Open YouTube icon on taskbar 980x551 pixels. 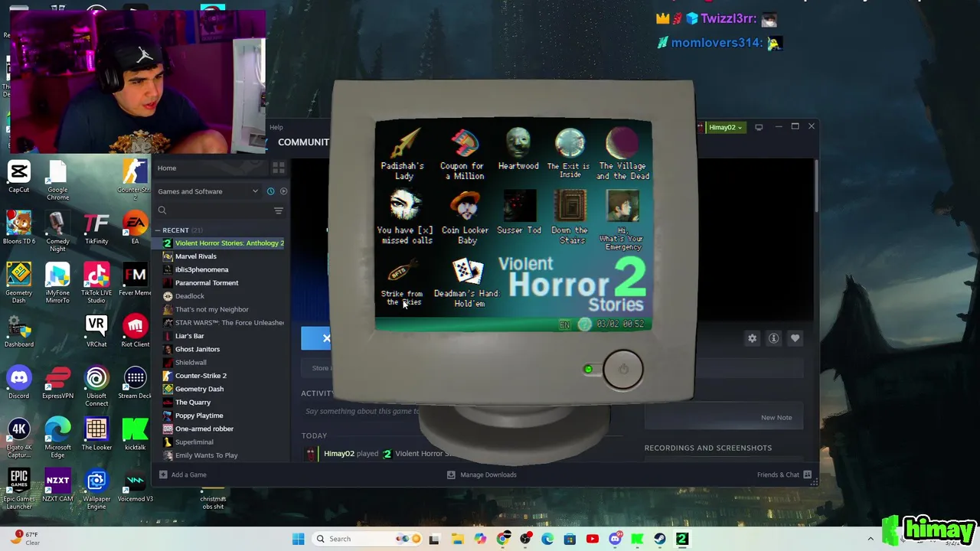592,539
